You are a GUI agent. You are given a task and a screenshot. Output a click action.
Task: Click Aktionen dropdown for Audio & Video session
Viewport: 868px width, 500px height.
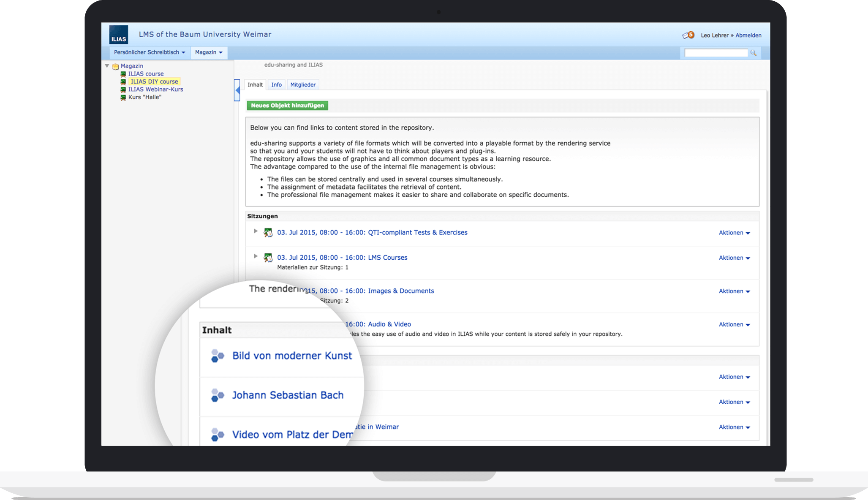(x=735, y=324)
